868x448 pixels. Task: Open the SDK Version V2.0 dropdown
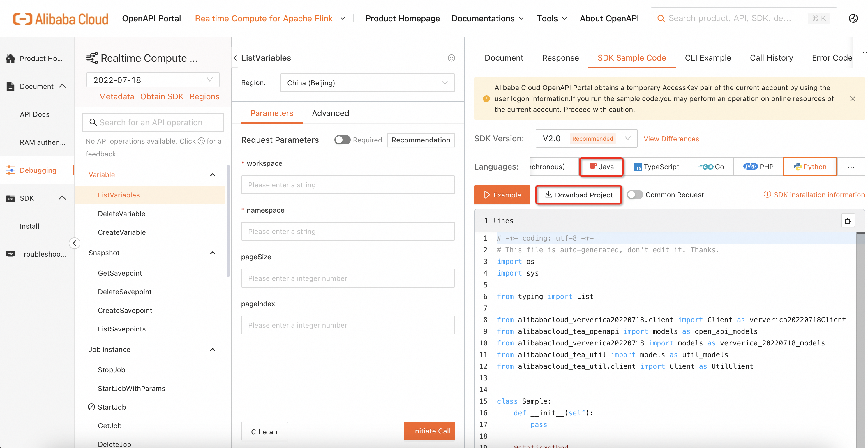(x=586, y=139)
